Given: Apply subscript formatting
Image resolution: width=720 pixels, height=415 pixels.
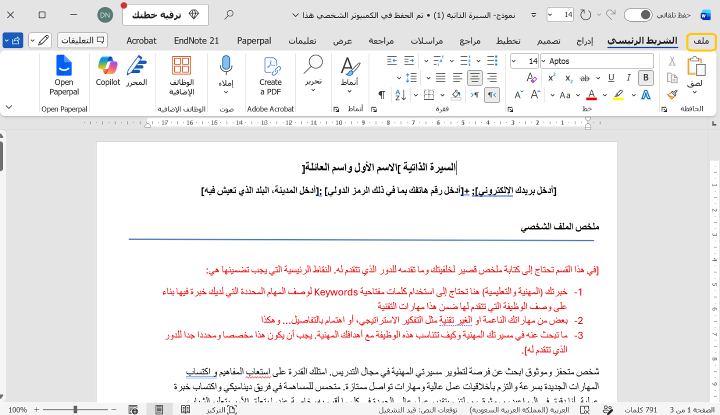Looking at the screenshot, I should (x=568, y=78).
